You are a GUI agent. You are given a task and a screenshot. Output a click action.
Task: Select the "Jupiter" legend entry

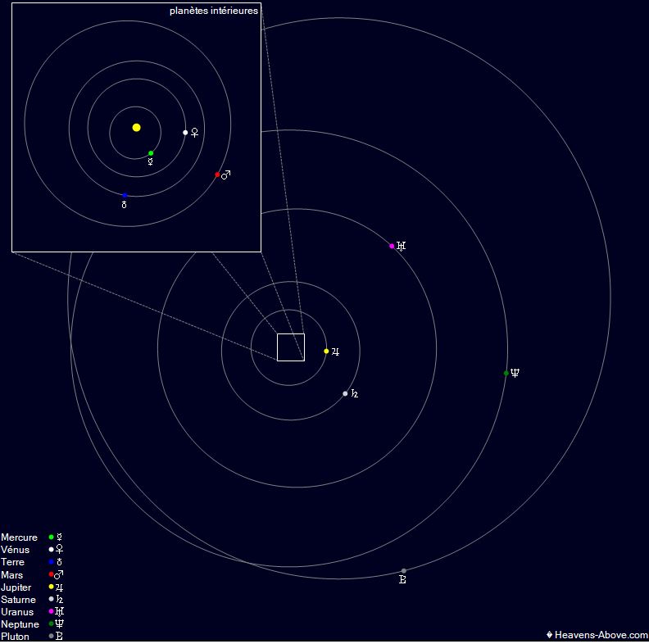16,587
